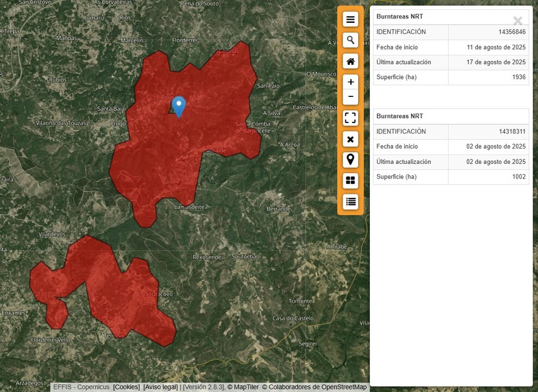
Task: Select identification value 14318311
Action: click(x=512, y=131)
